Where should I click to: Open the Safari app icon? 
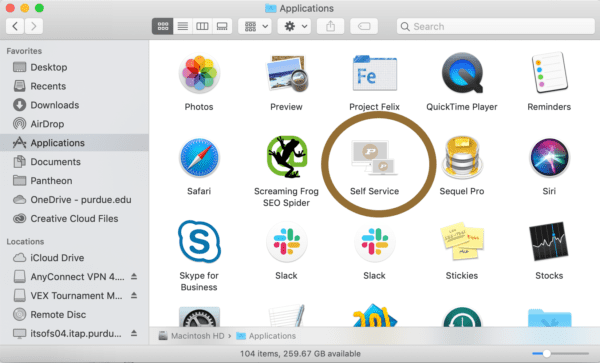pos(199,158)
